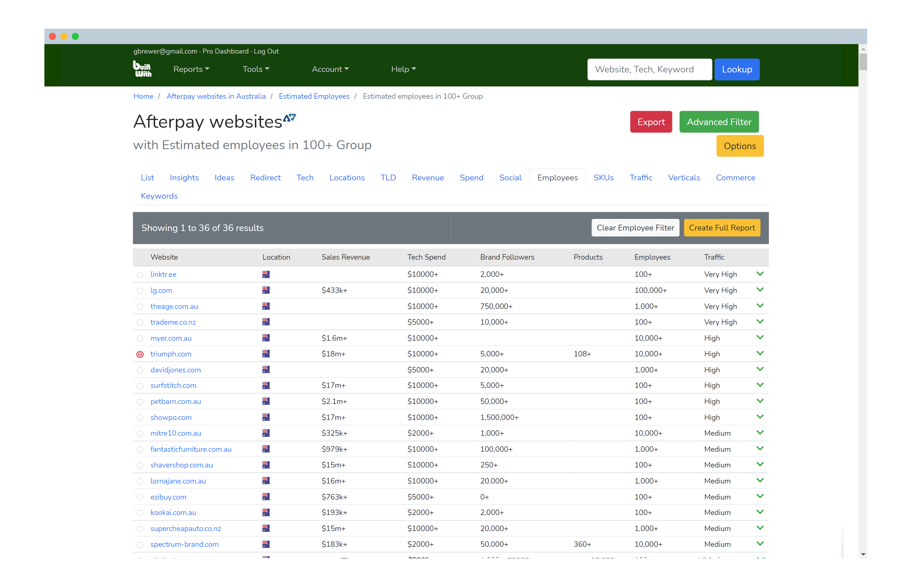Click the flag icon in the petbarn.com.au row

tap(266, 401)
